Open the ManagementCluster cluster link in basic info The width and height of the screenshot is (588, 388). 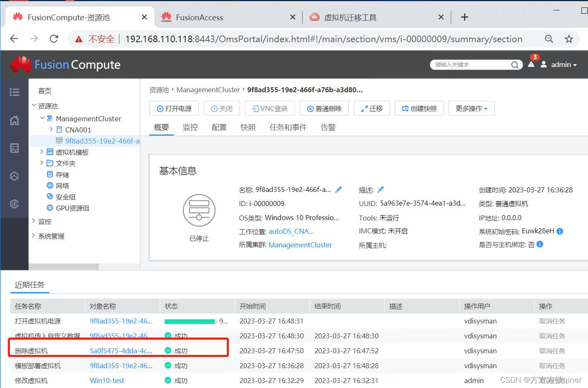point(300,245)
